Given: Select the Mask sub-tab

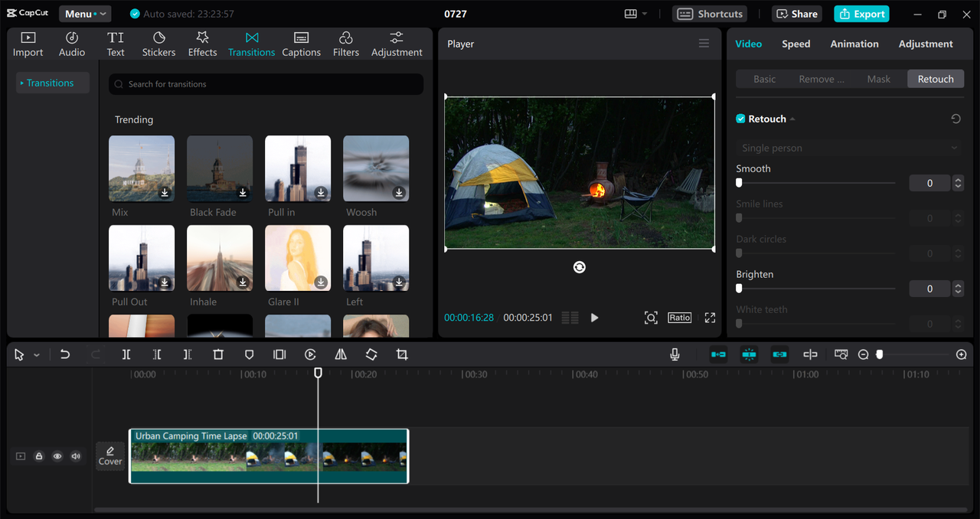Looking at the screenshot, I should [x=879, y=79].
